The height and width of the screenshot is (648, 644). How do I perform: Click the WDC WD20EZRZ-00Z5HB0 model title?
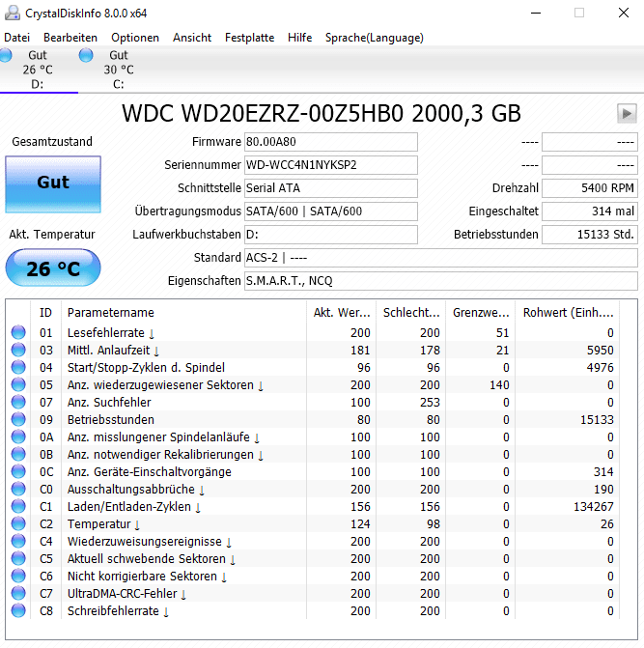[321, 113]
